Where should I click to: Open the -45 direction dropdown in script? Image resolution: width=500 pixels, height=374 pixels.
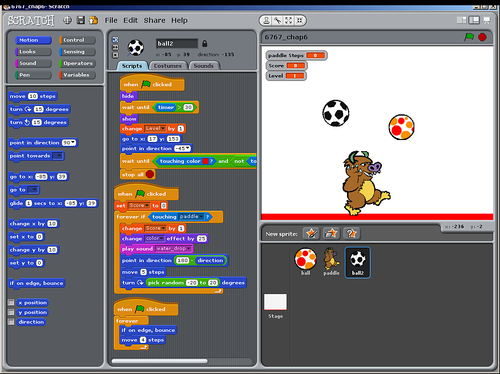click(x=188, y=148)
